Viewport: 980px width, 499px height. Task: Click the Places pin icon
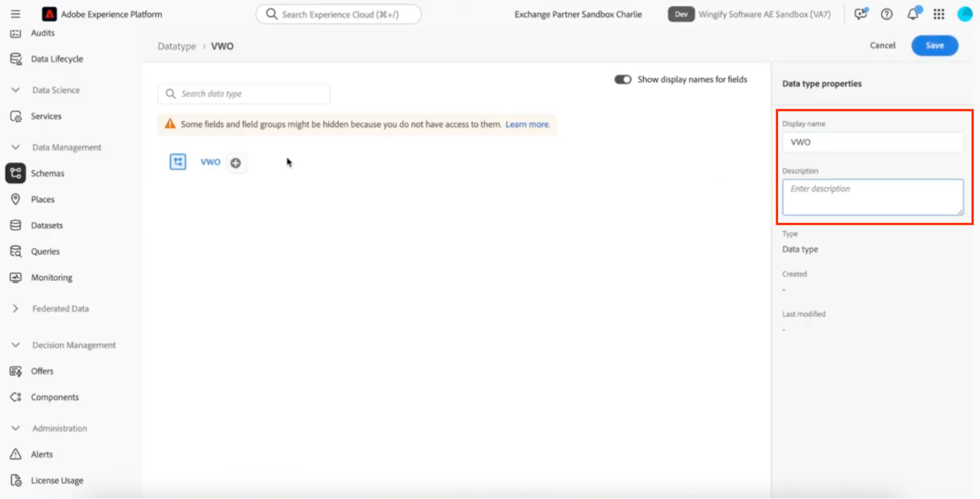[x=16, y=199]
